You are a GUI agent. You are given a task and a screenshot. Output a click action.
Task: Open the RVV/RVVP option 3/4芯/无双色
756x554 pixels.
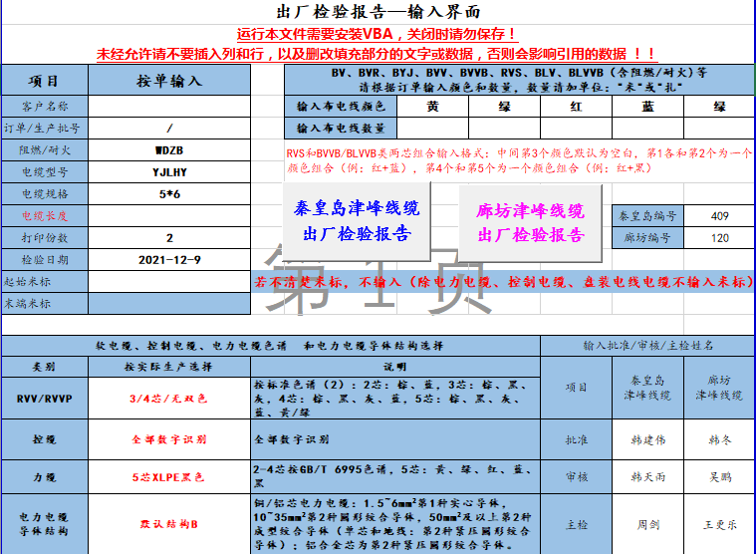tap(167, 398)
